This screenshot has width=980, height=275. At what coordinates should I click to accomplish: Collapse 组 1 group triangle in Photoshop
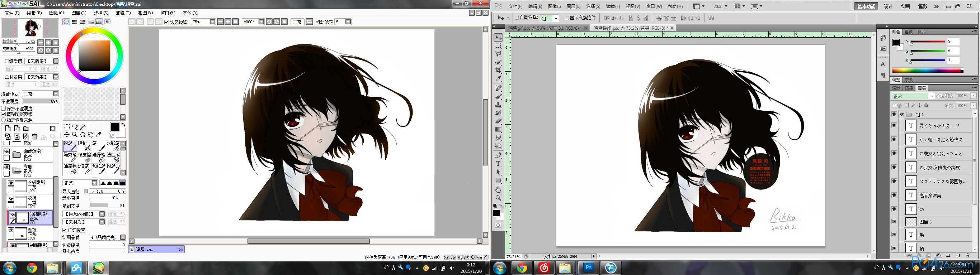click(x=902, y=114)
